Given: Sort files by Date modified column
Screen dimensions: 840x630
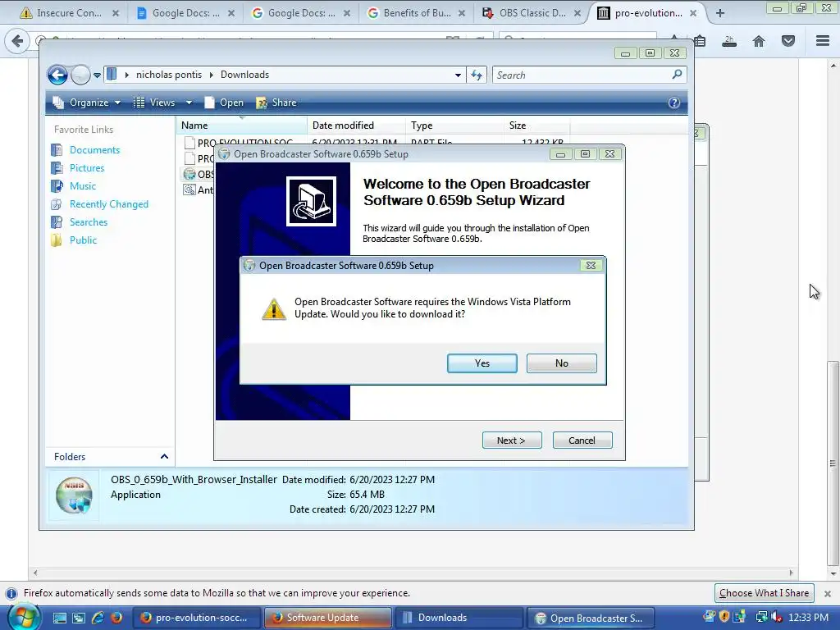Looking at the screenshot, I should [x=356, y=126].
